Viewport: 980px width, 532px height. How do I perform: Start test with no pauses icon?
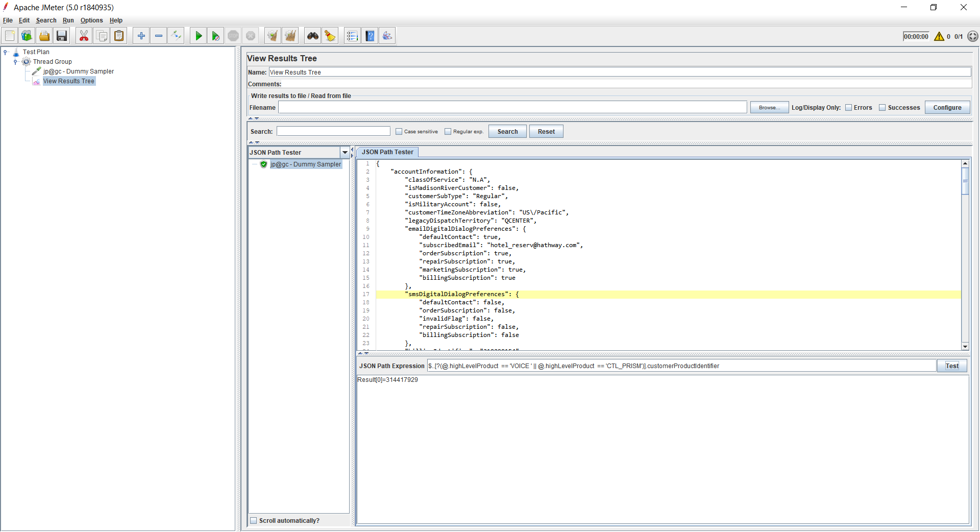coord(216,36)
